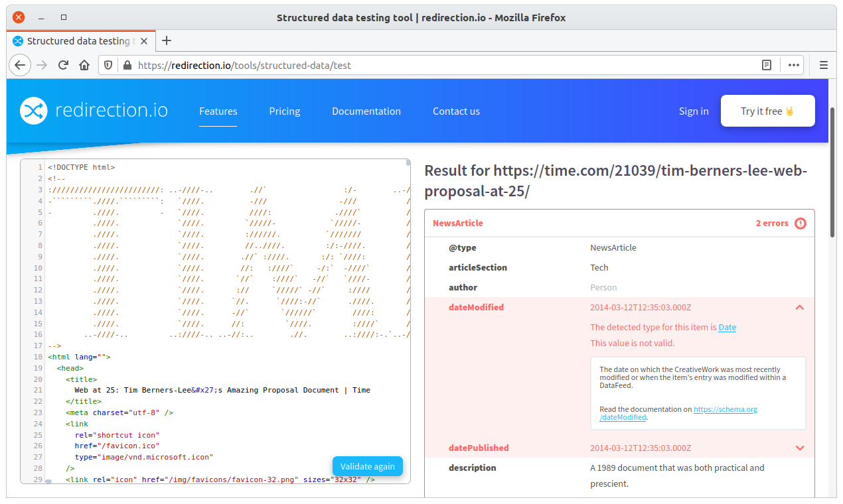Screen dimensions: 843x504
Task: Toggle reader view icon in address bar
Action: (x=767, y=65)
